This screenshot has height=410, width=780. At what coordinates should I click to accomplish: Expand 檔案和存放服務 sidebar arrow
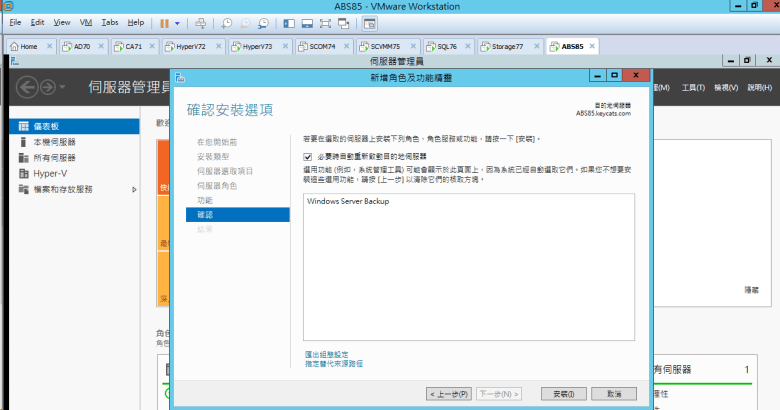[135, 189]
